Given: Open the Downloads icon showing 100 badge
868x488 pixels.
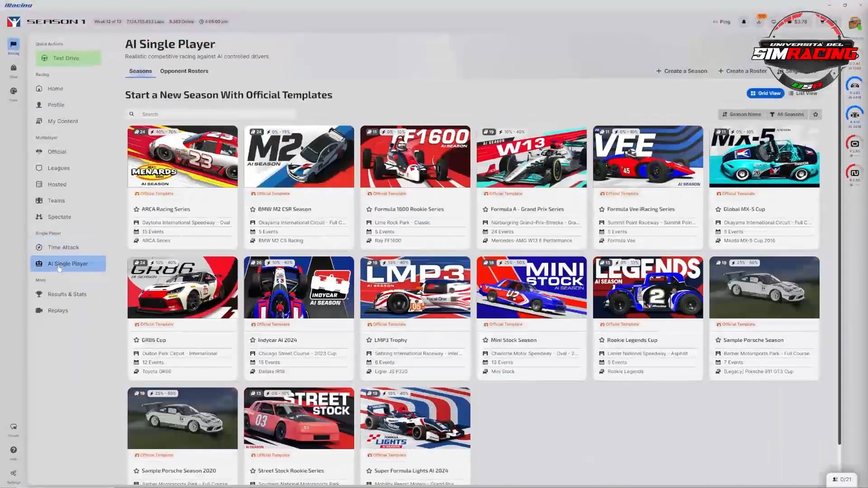Looking at the screenshot, I should coord(759,21).
